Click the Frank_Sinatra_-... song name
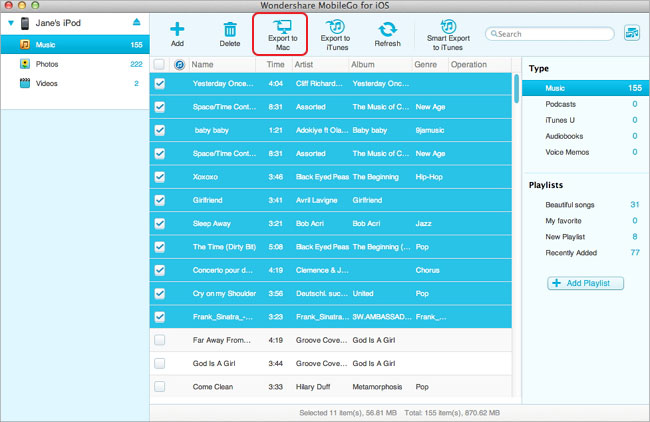The height and width of the screenshot is (422, 650). 223,317
